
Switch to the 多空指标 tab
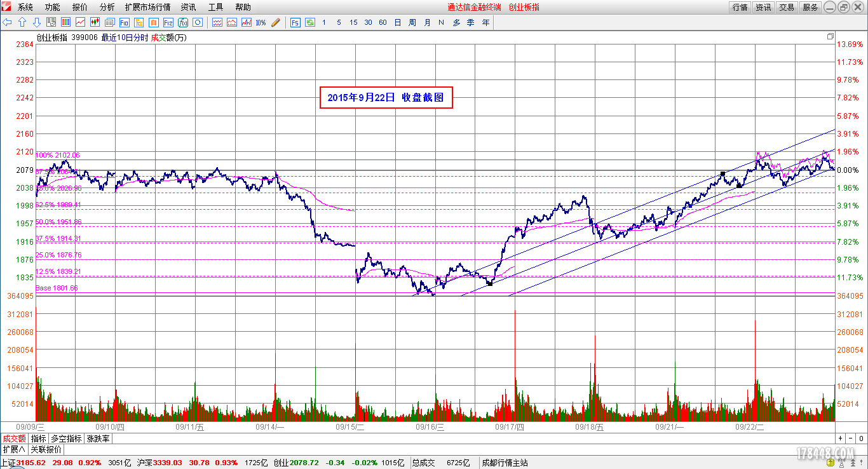coord(67,438)
